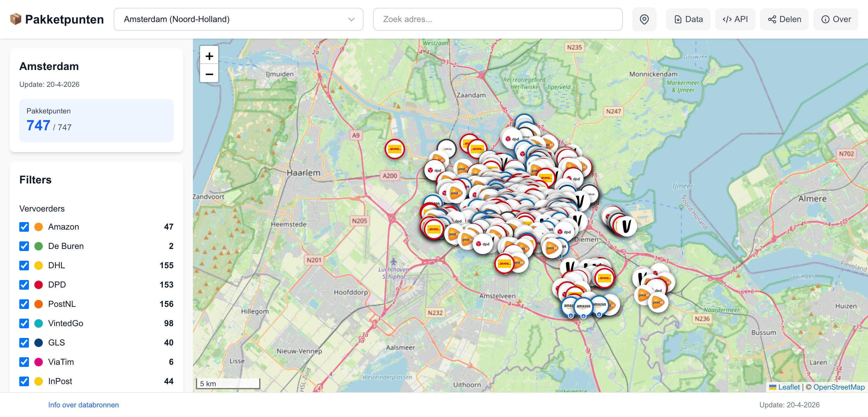The width and height of the screenshot is (868, 417).
Task: Click the ViaTim filter label
Action: click(x=61, y=362)
